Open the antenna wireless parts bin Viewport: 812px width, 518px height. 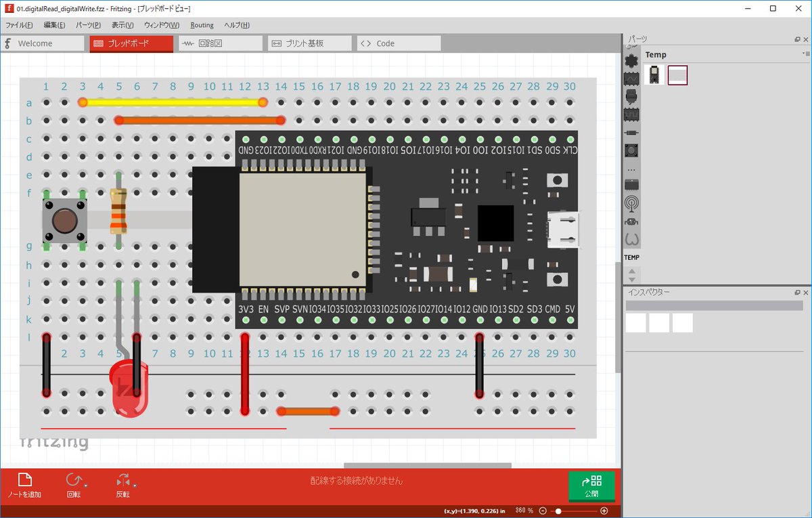pos(631,202)
